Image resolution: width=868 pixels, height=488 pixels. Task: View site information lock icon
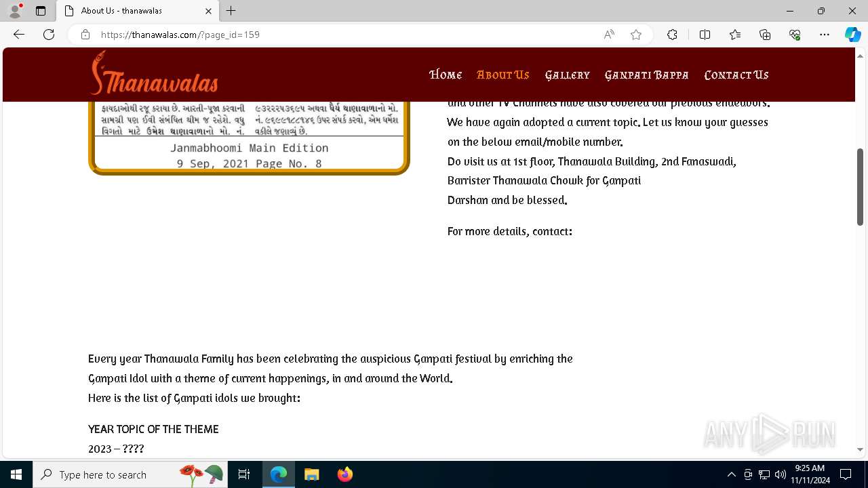[85, 35]
